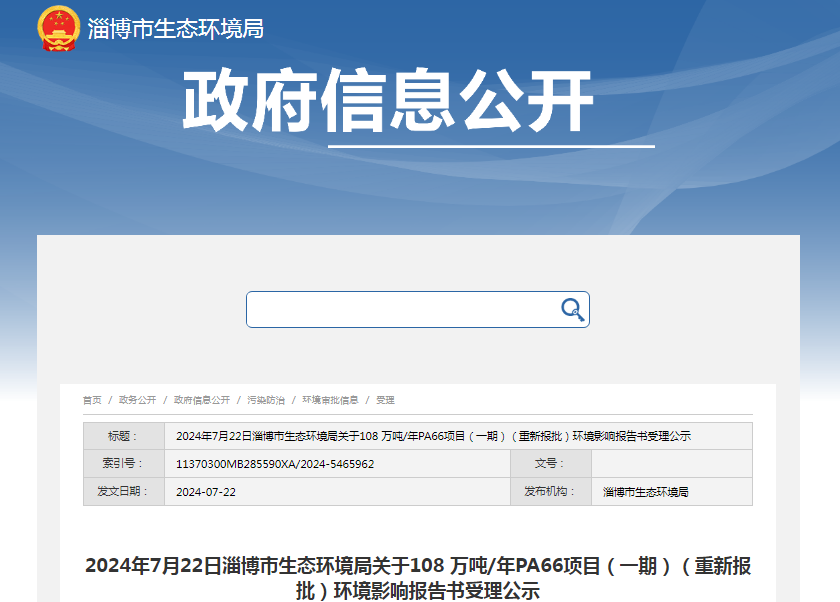This screenshot has width=840, height=602.
Task: Open the 污染防治 breadcrumb link
Action: (x=266, y=400)
